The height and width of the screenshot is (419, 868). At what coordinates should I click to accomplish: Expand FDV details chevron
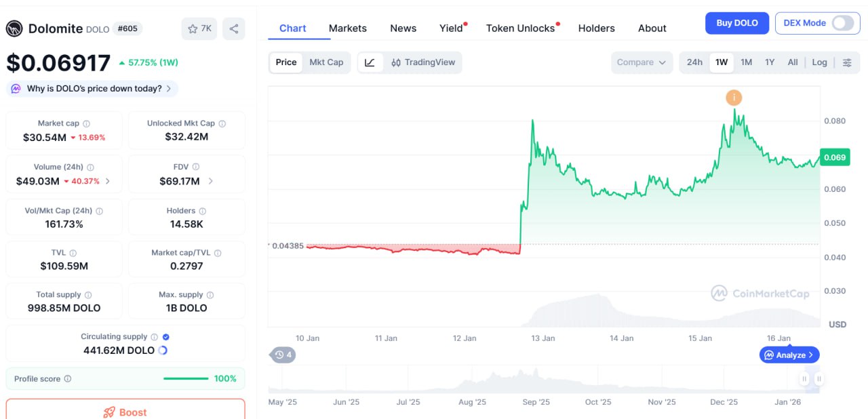click(x=210, y=181)
